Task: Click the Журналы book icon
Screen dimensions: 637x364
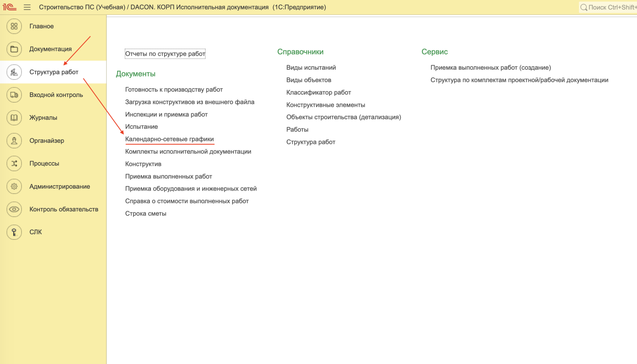Action: click(x=14, y=117)
